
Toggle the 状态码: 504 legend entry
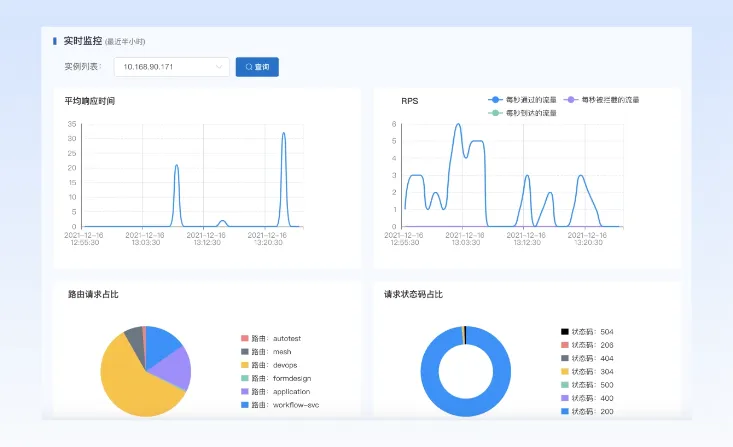tap(587, 332)
